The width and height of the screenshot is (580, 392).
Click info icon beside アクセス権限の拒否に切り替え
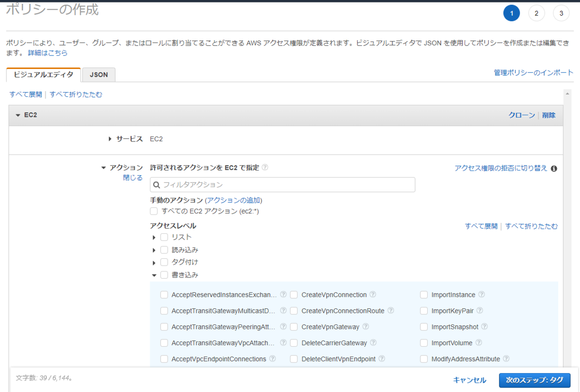[x=554, y=168]
